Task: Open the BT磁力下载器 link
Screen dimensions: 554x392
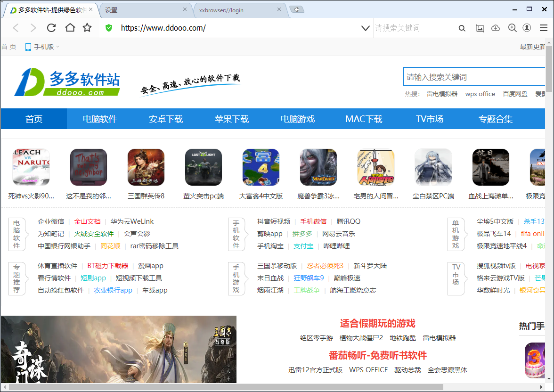Action: (x=107, y=266)
